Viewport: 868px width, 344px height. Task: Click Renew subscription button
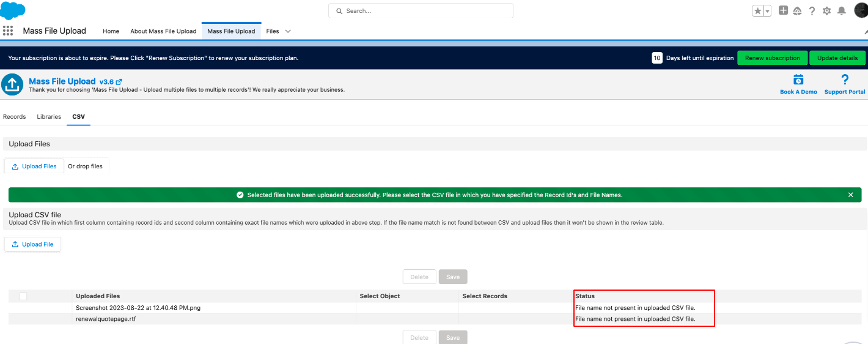pyautogui.click(x=772, y=58)
